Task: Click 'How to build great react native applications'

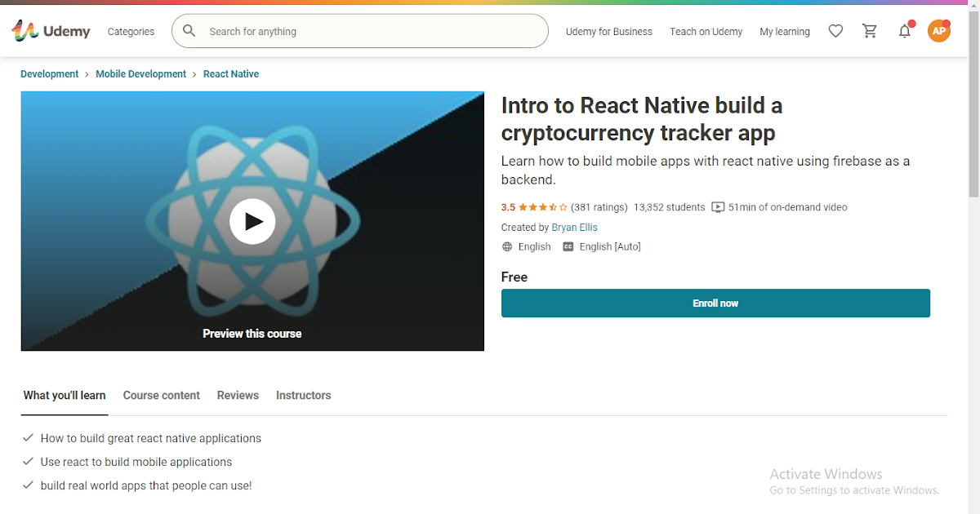Action: coord(151,438)
